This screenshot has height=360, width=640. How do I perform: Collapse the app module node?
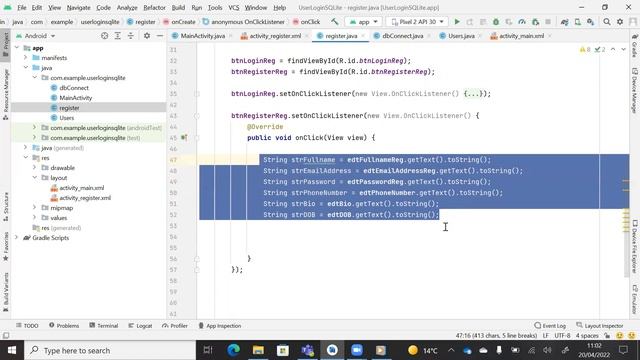(x=17, y=48)
